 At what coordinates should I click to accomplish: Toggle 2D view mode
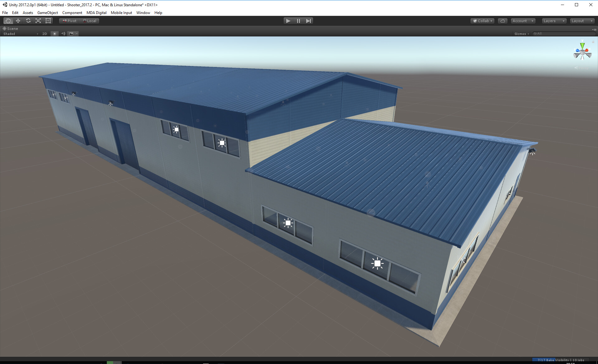coord(45,34)
